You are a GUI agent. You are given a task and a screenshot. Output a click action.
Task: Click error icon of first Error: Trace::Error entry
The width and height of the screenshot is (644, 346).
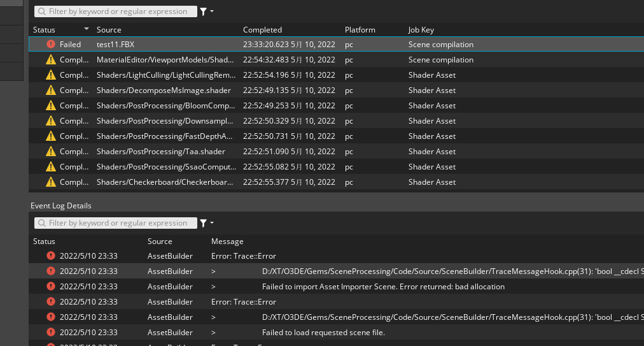(50, 256)
